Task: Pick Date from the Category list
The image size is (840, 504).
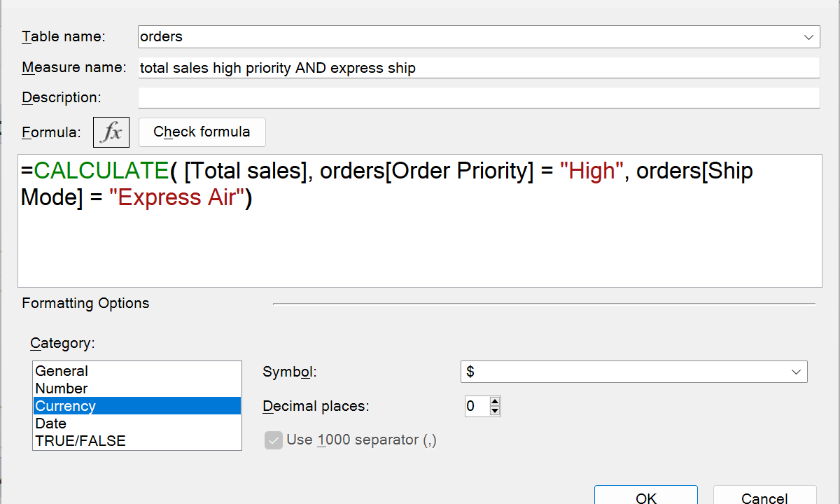Action: tap(51, 423)
